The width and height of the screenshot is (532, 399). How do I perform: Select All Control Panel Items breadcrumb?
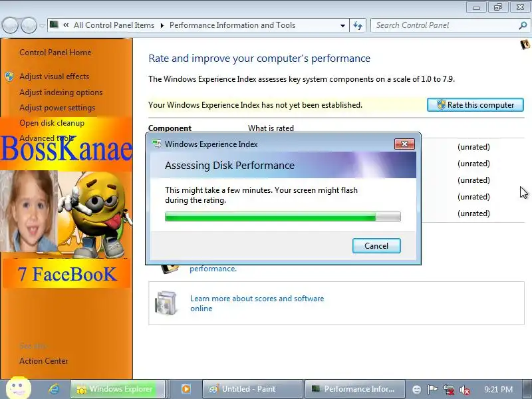point(114,25)
